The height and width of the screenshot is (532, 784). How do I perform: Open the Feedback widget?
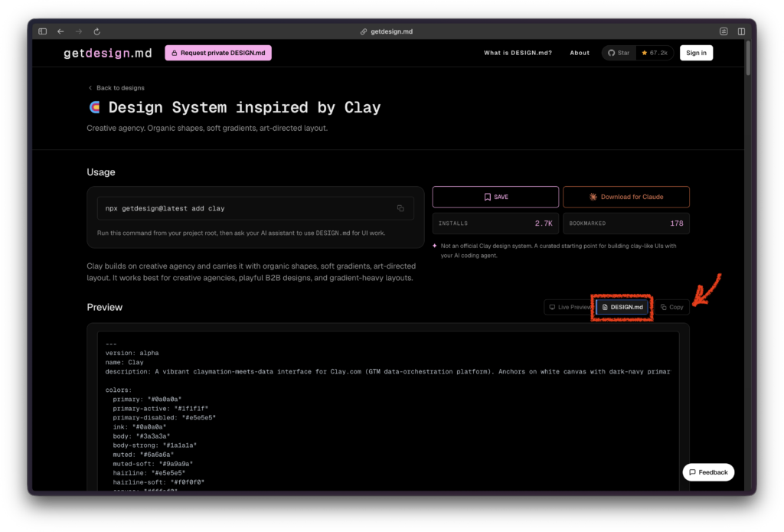[708, 472]
